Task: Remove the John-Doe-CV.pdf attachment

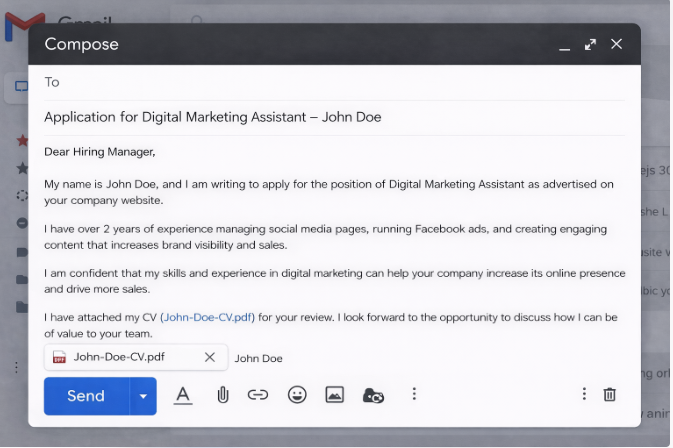Action: click(x=210, y=357)
